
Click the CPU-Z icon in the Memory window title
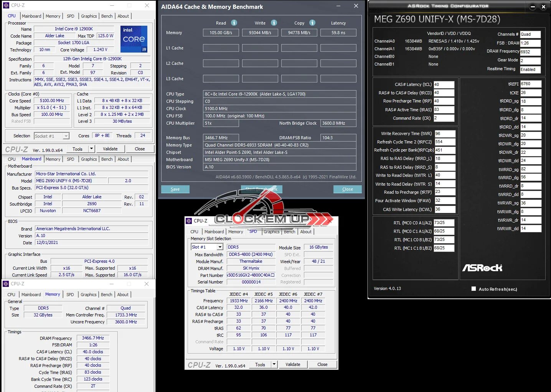pyautogui.click(x=6, y=283)
